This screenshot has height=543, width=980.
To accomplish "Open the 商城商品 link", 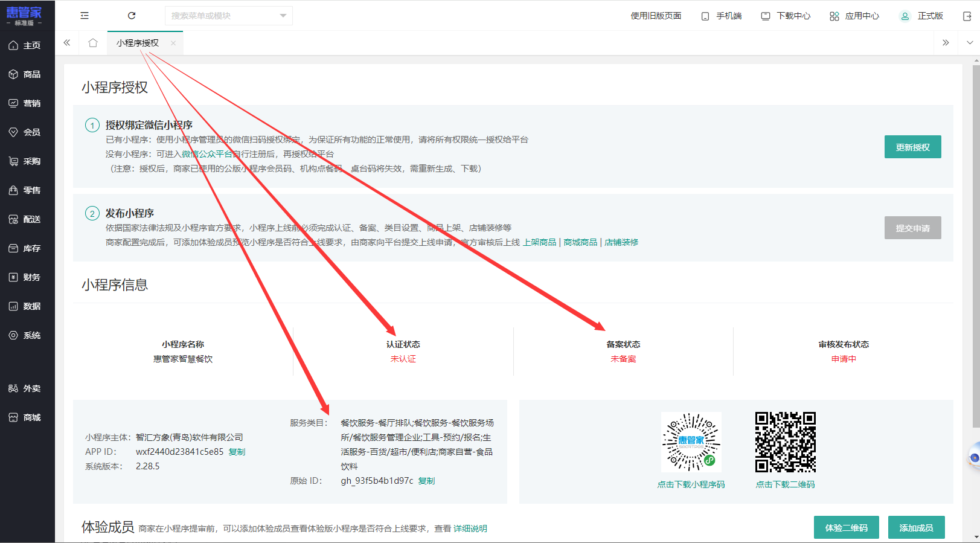I will [580, 242].
